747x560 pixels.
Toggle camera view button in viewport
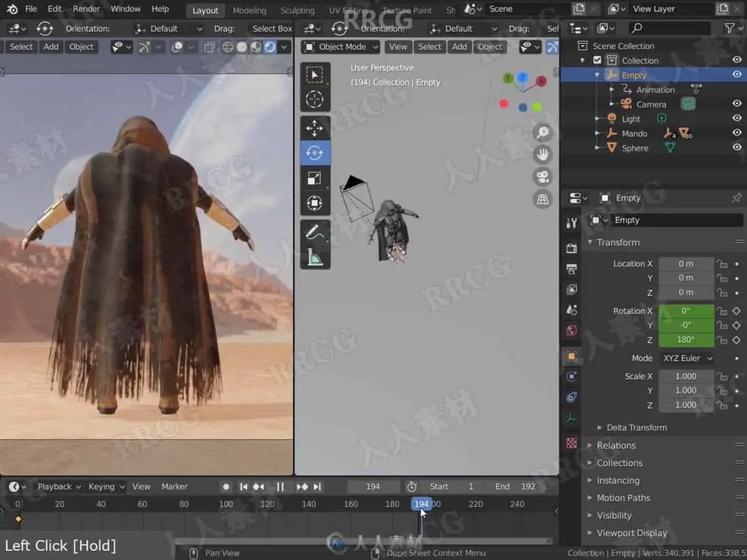(543, 177)
